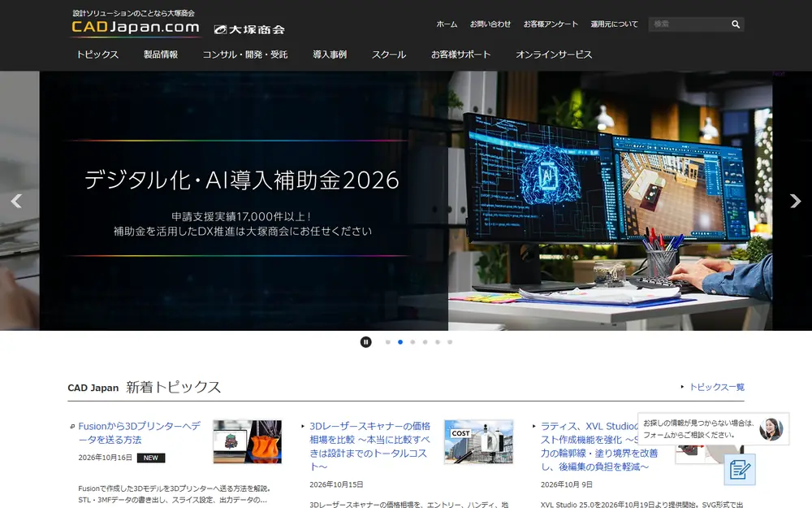812x508 pixels.
Task: Click the NEW badge on Fusion article
Action: point(151,458)
